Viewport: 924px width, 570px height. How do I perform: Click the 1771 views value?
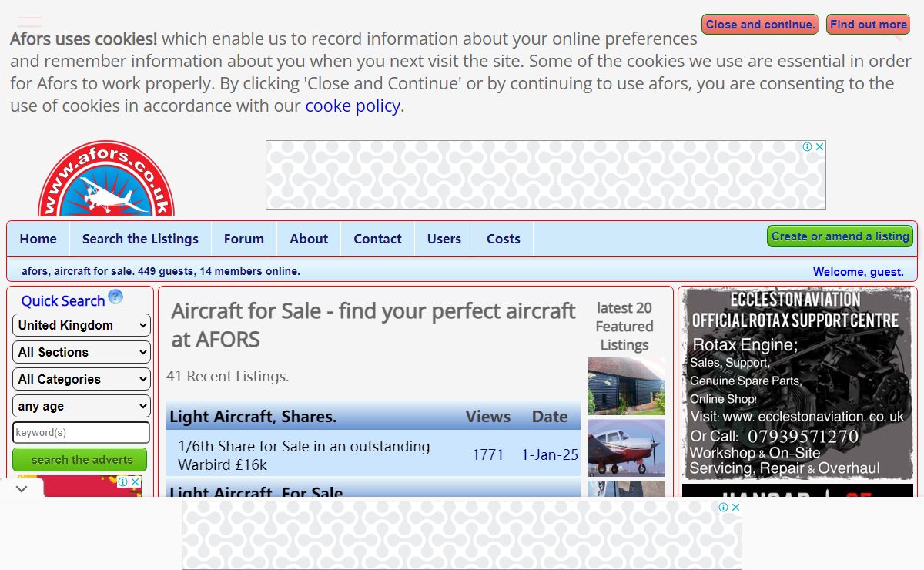tap(488, 454)
